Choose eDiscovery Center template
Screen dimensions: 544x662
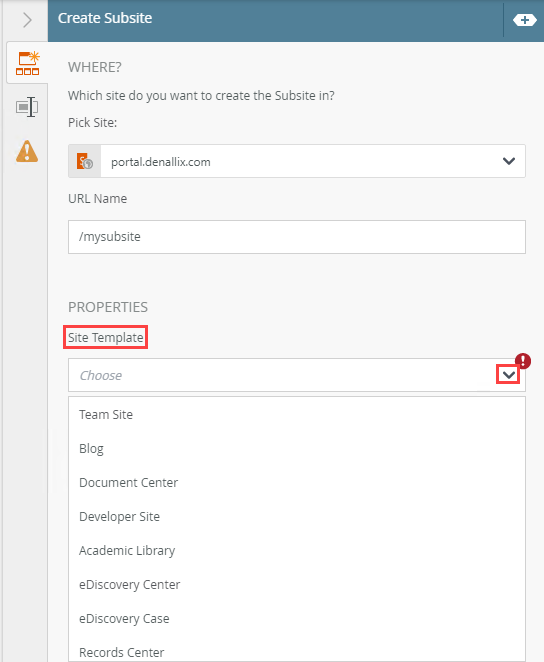click(x=297, y=584)
